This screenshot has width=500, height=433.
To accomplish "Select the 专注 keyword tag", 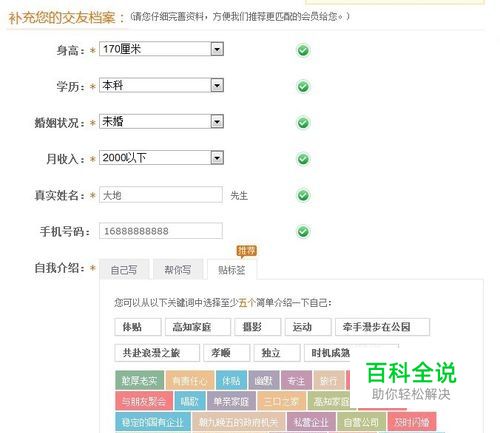I will point(296,380).
